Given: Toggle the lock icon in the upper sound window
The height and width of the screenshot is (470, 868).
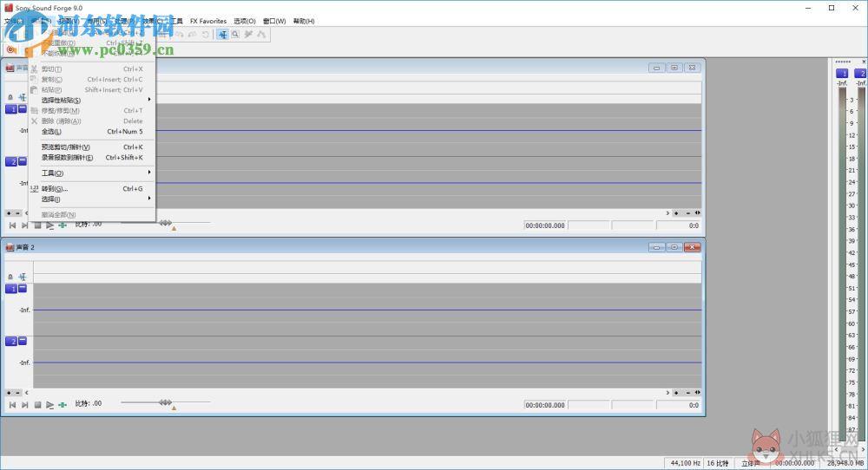Looking at the screenshot, I should (10, 97).
